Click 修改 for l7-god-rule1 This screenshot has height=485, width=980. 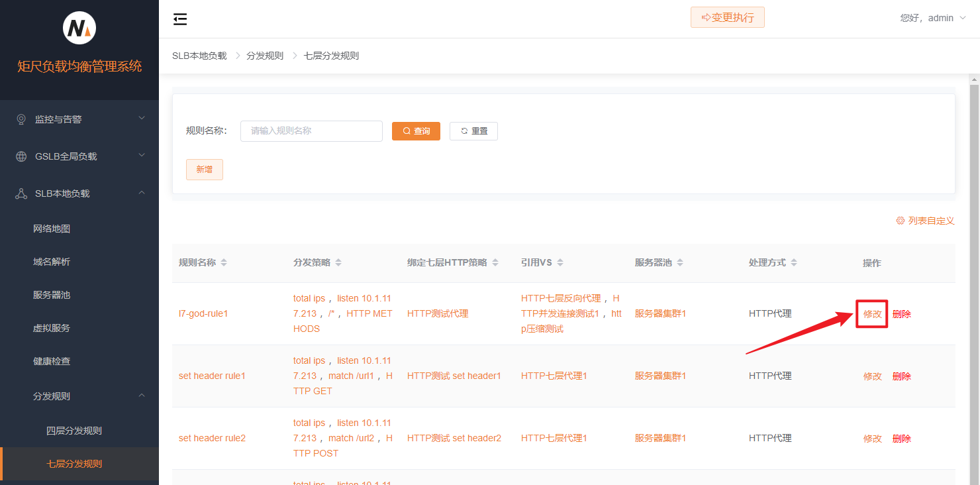pyautogui.click(x=872, y=314)
